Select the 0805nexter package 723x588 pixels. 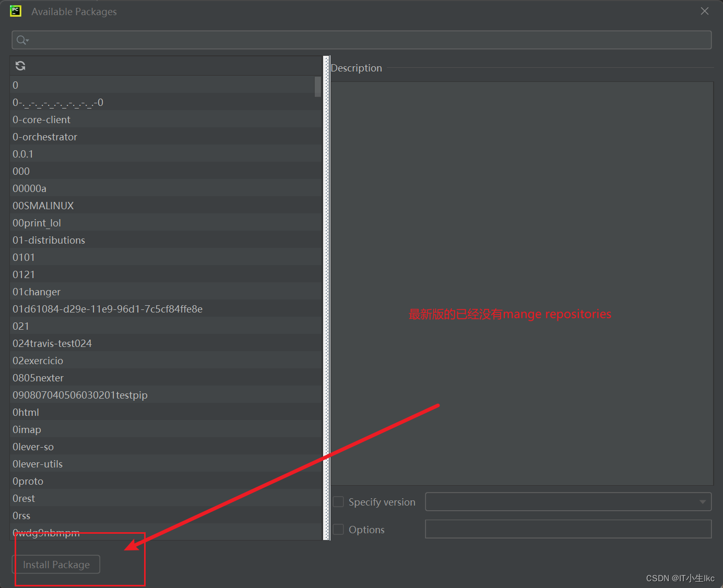coord(38,377)
